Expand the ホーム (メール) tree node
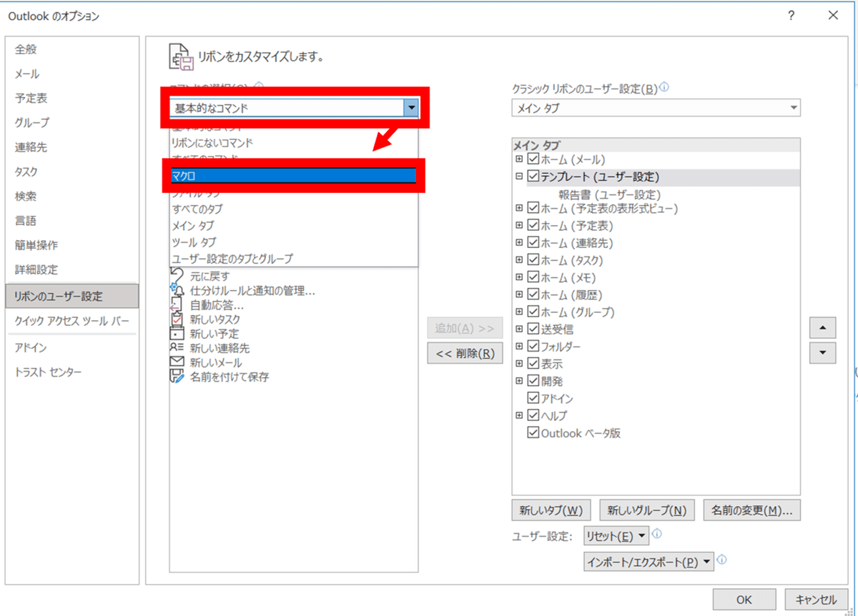Viewport: 858px width, 616px height. (x=519, y=159)
